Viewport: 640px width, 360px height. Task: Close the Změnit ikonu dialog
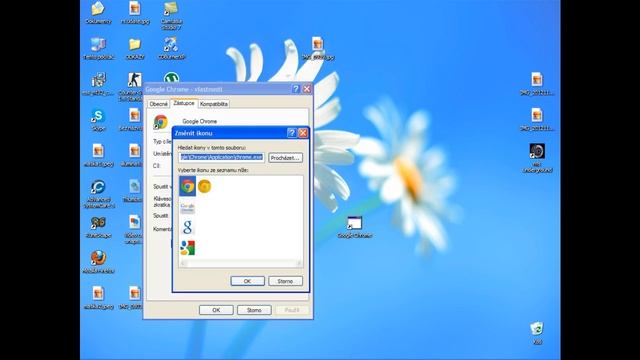[x=303, y=133]
